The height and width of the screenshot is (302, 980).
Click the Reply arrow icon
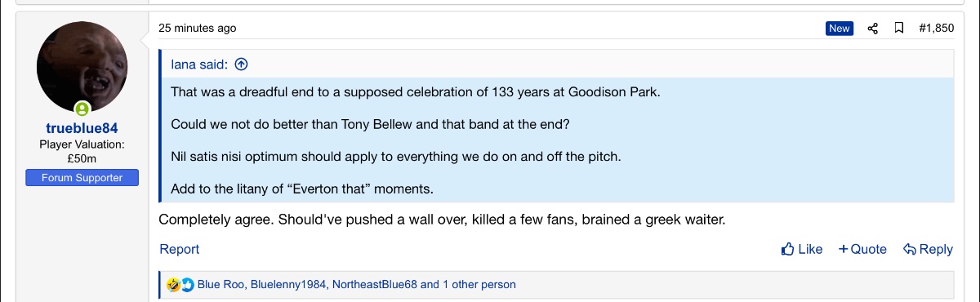tap(909, 249)
